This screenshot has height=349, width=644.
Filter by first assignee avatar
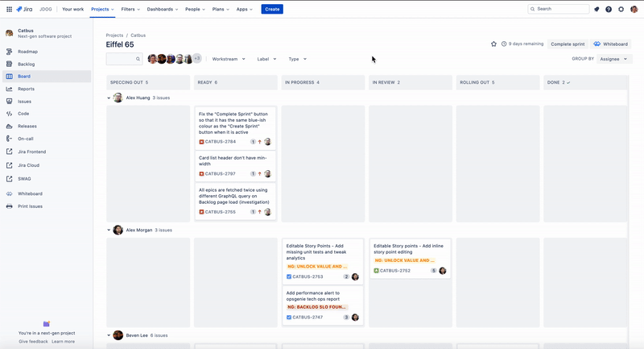(x=152, y=59)
